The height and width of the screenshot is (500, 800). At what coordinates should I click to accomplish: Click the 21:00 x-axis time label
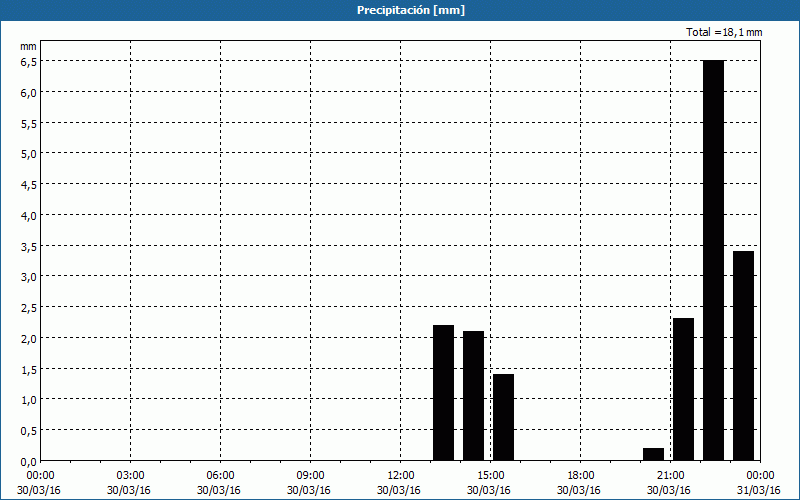tap(670, 476)
